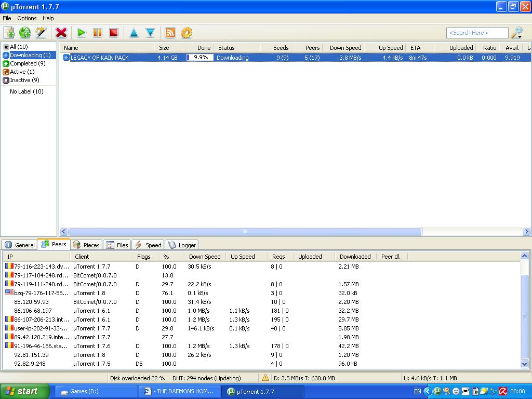
Task: Click the Windows start button
Action: 25,392
